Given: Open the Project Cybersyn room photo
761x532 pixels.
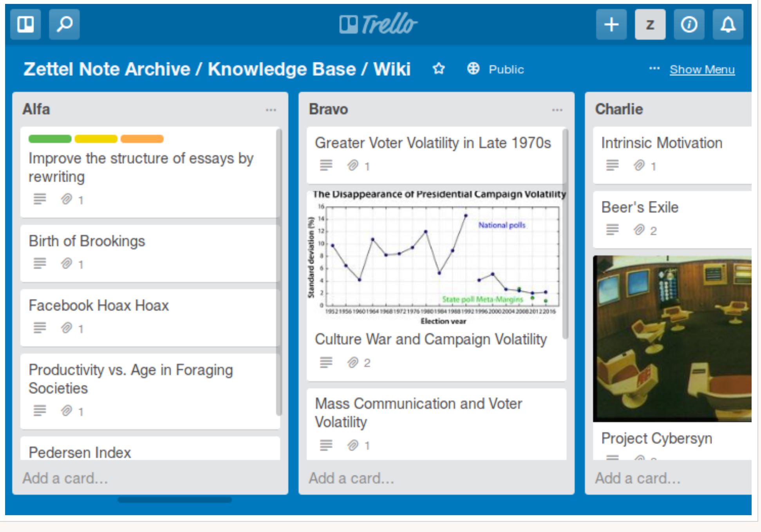Looking at the screenshot, I should (x=672, y=338).
